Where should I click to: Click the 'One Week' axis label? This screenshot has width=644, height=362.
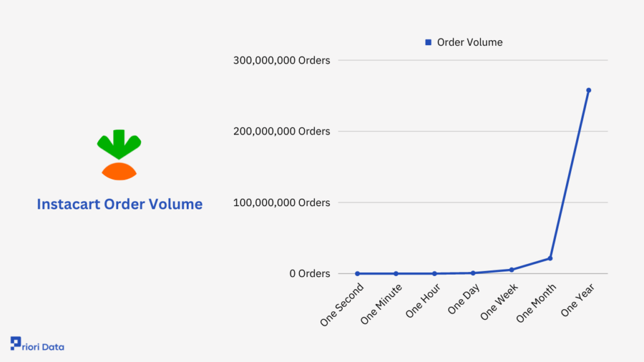tap(499, 302)
